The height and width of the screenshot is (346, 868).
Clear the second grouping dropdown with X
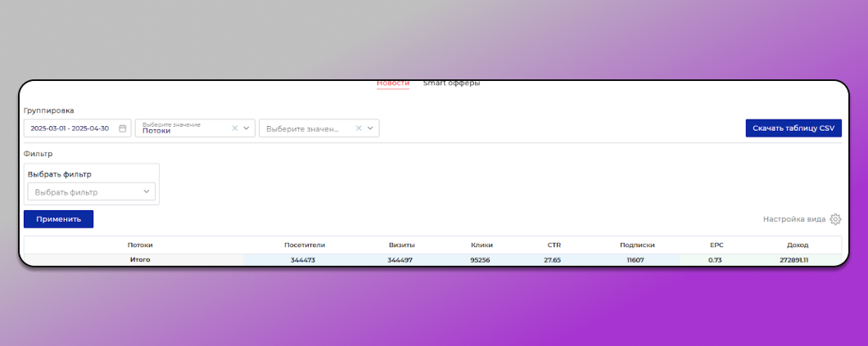coord(358,128)
